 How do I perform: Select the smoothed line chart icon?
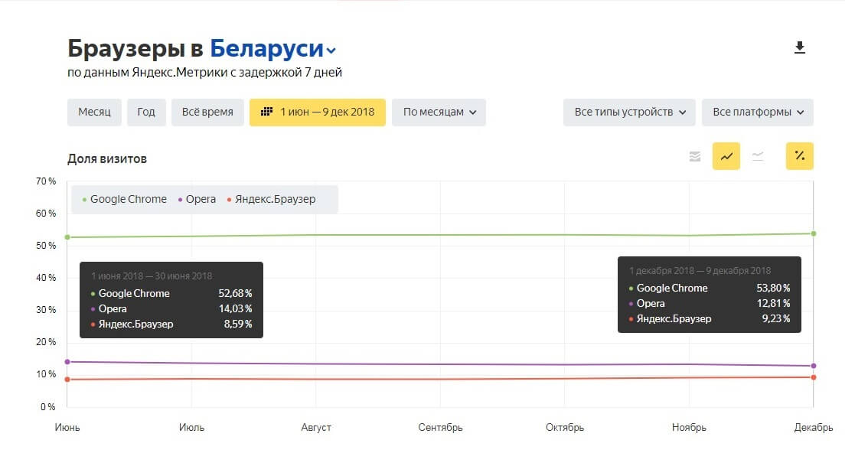click(x=758, y=155)
